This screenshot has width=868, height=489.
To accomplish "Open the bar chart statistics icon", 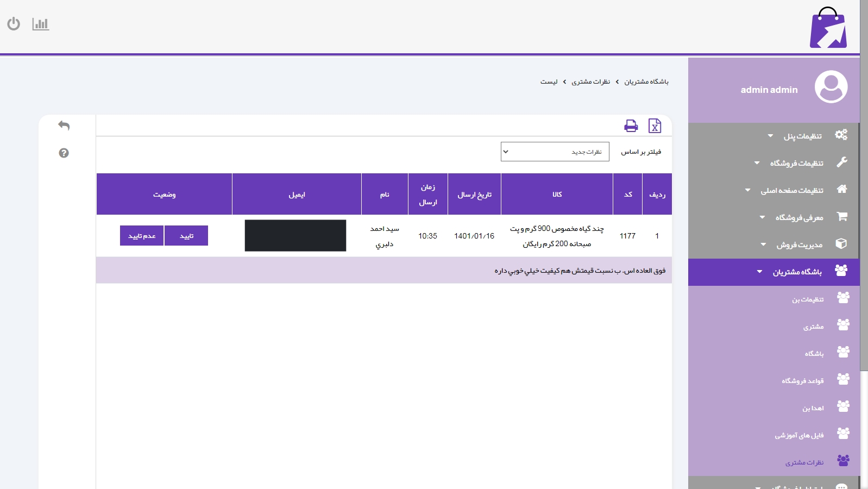I will click(41, 24).
